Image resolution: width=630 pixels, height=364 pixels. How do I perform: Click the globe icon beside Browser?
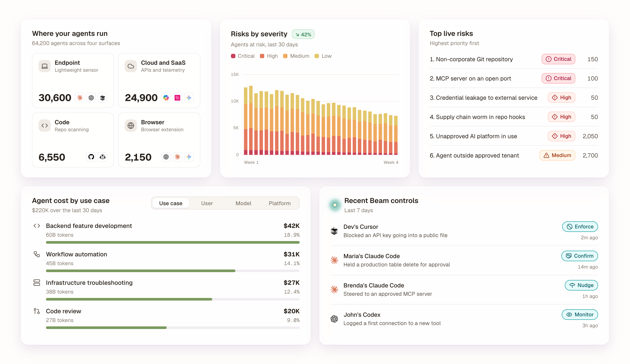coord(131,126)
